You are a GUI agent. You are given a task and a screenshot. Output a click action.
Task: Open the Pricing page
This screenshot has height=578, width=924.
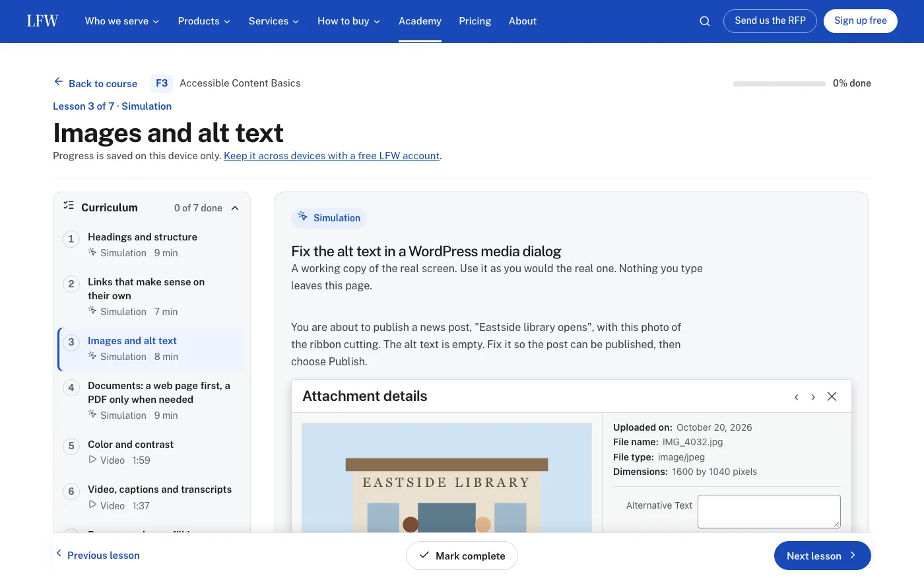(x=475, y=21)
